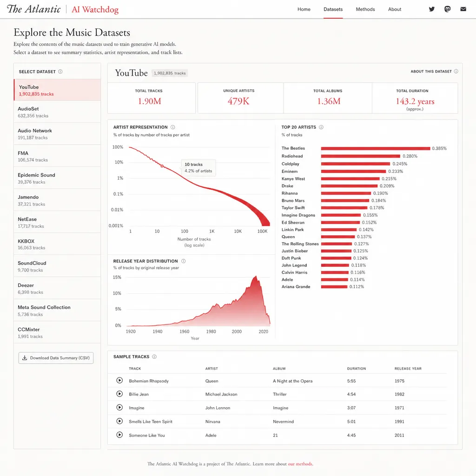Click the email envelope icon
The width and height of the screenshot is (476, 476).
pos(463,9)
